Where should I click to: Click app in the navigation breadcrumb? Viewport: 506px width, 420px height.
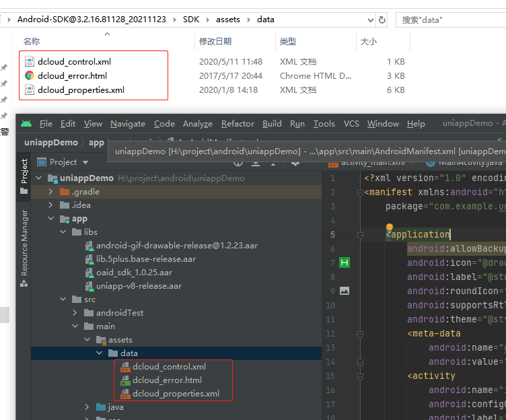(96, 143)
